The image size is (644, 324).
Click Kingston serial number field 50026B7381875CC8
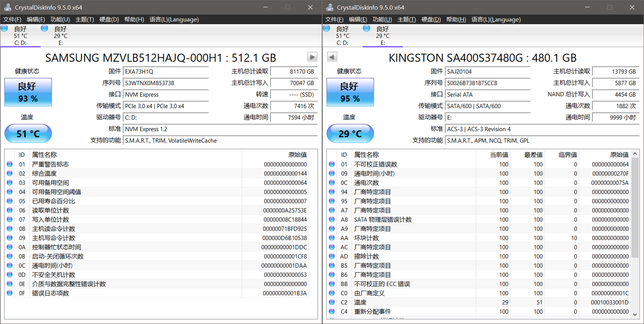488,83
